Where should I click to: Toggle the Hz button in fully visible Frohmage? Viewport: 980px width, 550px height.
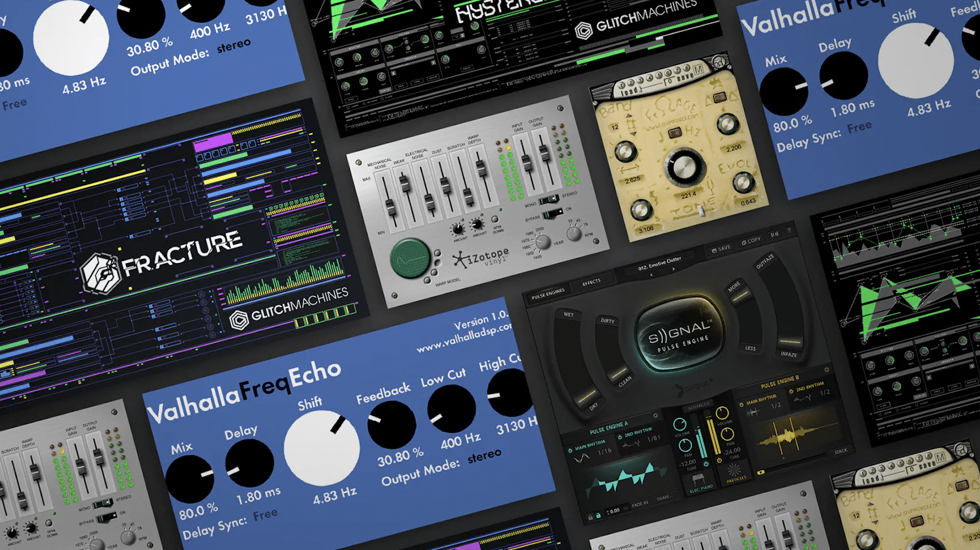pyautogui.click(x=675, y=133)
